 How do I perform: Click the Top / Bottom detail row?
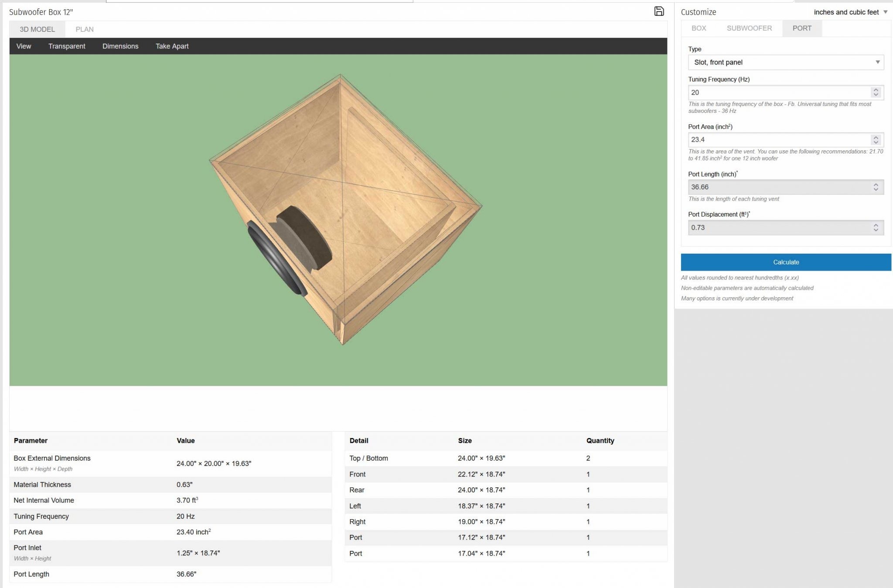pos(506,458)
